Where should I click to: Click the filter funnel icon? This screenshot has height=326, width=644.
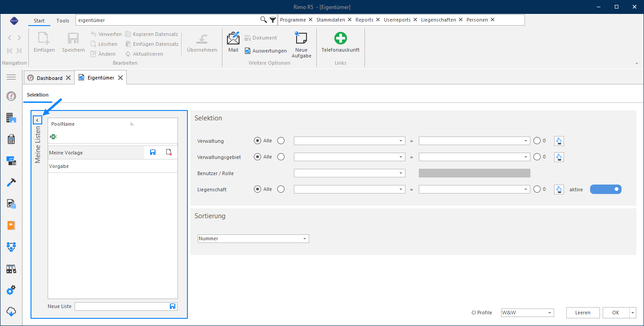(x=272, y=20)
